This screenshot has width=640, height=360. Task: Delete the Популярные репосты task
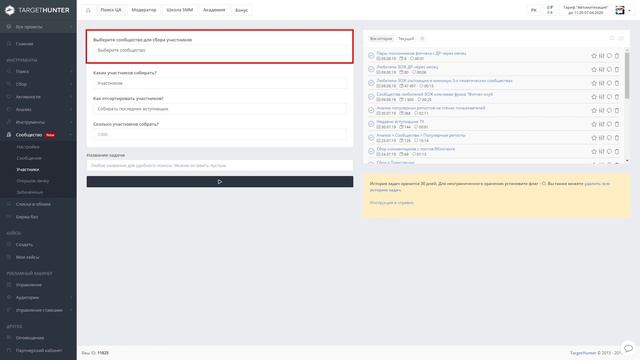[617, 138]
